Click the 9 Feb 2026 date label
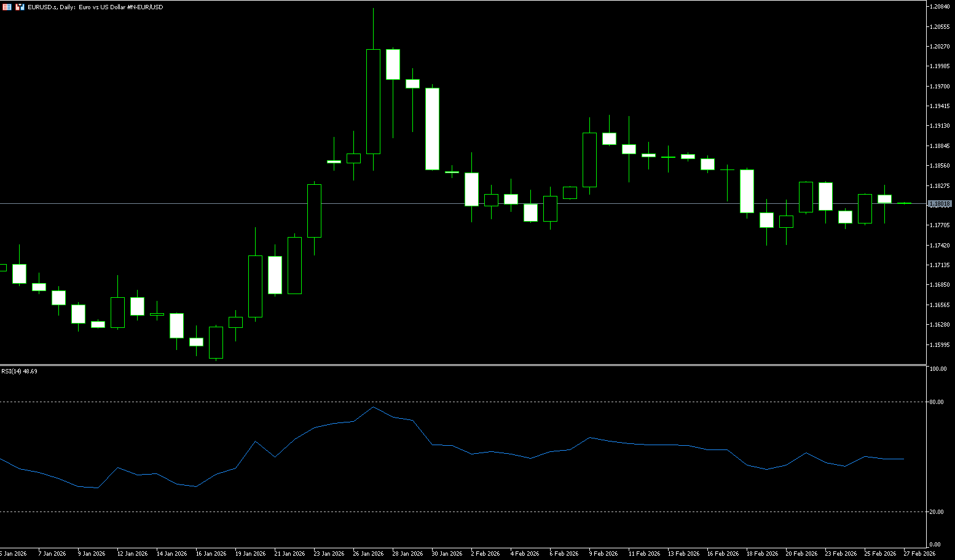This screenshot has height=560, width=955. click(603, 553)
